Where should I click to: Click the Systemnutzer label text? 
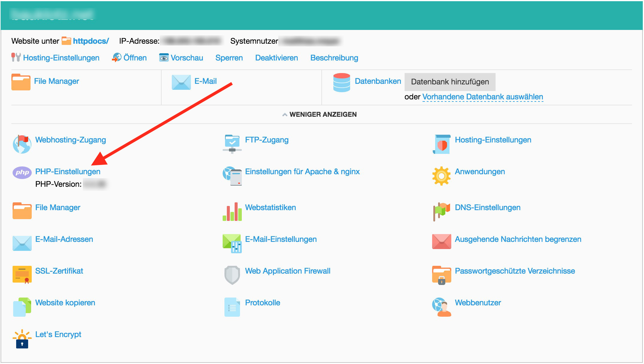254,41
